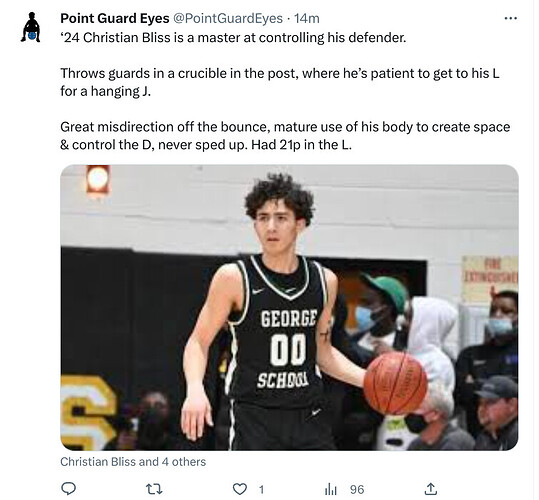539x500 pixels.
Task: Open the Point Guard Eyes display name
Action: [115, 18]
